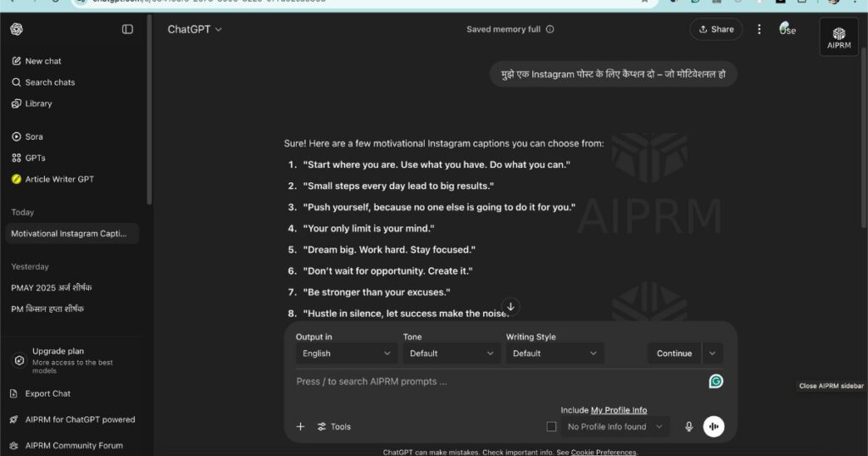Image resolution: width=868 pixels, height=456 pixels.
Task: Click the magnifier icon beside Search chats
Action: [17, 82]
